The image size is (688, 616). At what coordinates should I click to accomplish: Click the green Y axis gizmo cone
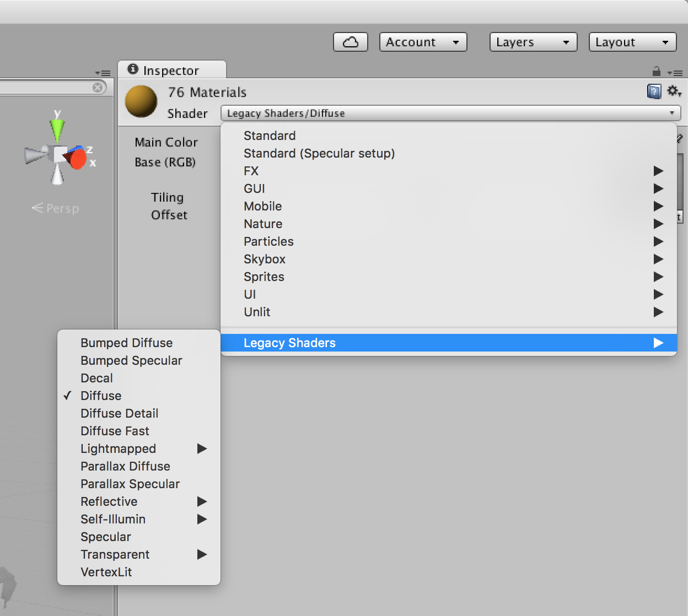coord(57,131)
